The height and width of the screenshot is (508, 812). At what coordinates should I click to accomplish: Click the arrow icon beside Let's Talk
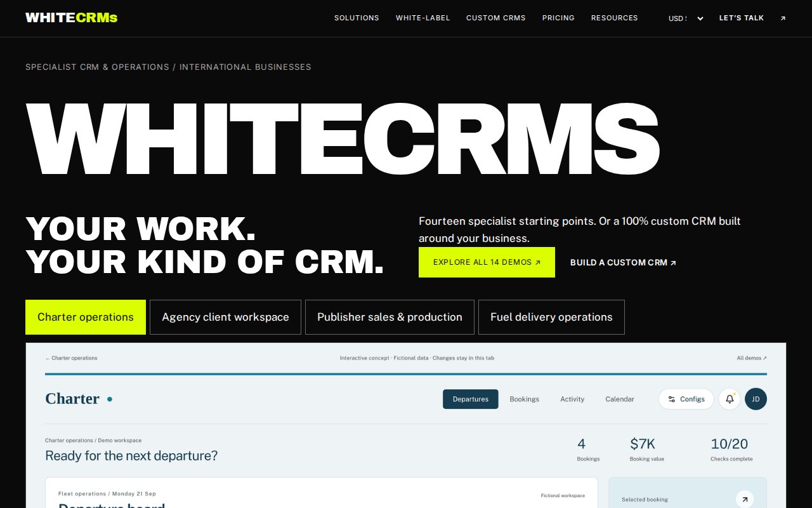(783, 18)
